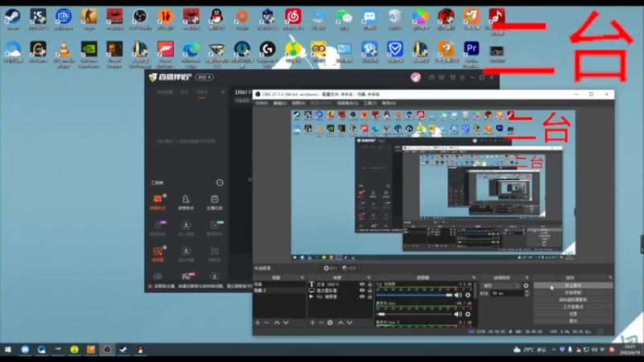Click Studio Mode button in Controls
The image size is (644, 362).
click(573, 306)
